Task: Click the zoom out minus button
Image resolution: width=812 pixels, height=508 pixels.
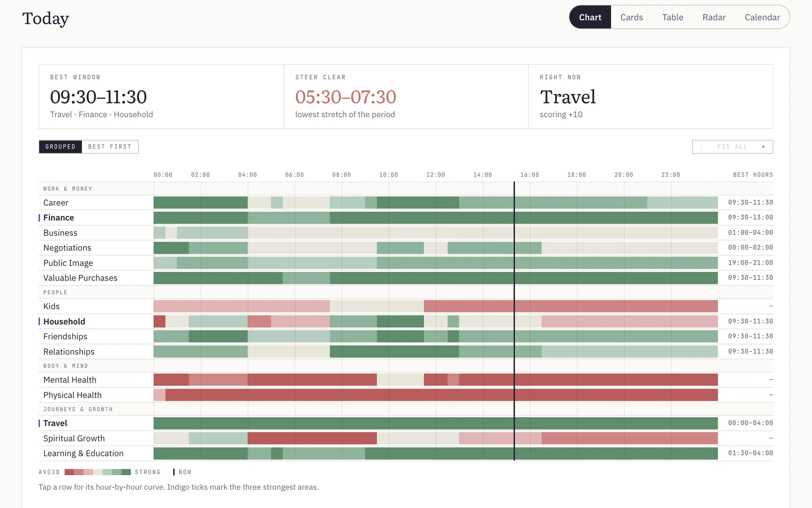Action: 701,147
